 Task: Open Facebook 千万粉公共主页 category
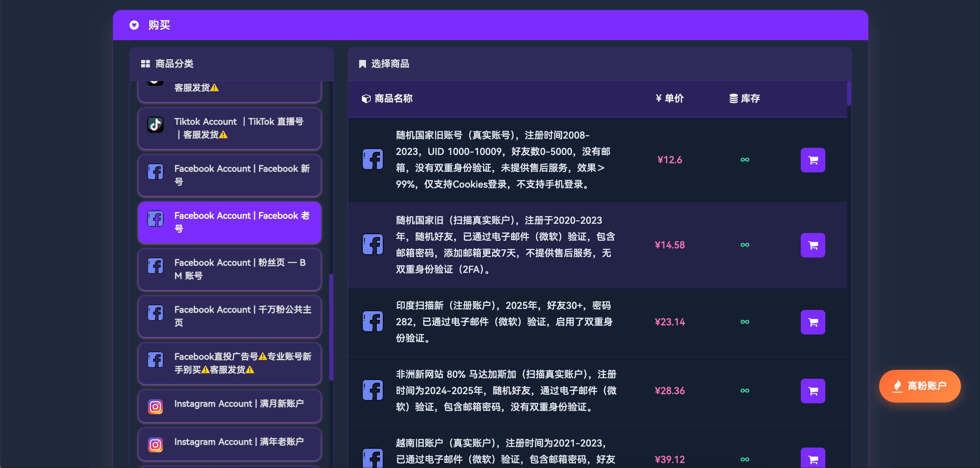[229, 316]
